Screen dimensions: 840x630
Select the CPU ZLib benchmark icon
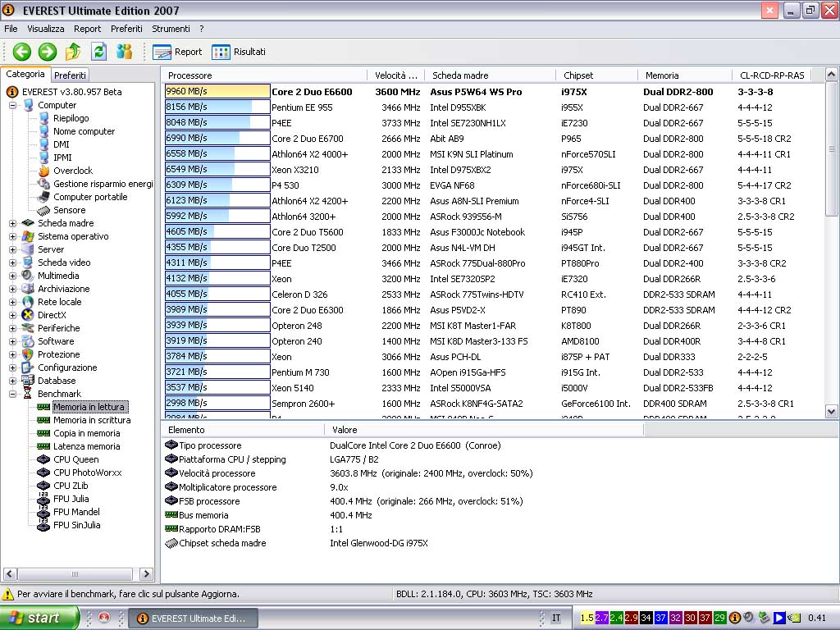pos(44,486)
